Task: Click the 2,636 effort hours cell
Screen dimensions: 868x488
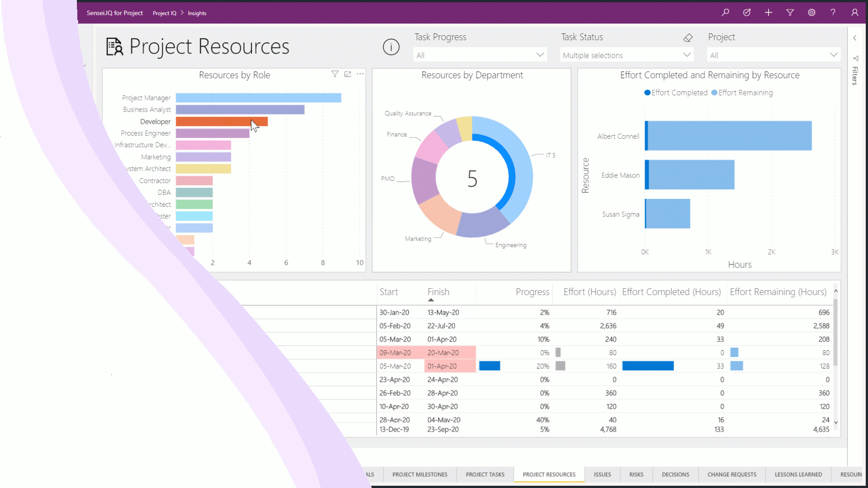Action: 608,326
